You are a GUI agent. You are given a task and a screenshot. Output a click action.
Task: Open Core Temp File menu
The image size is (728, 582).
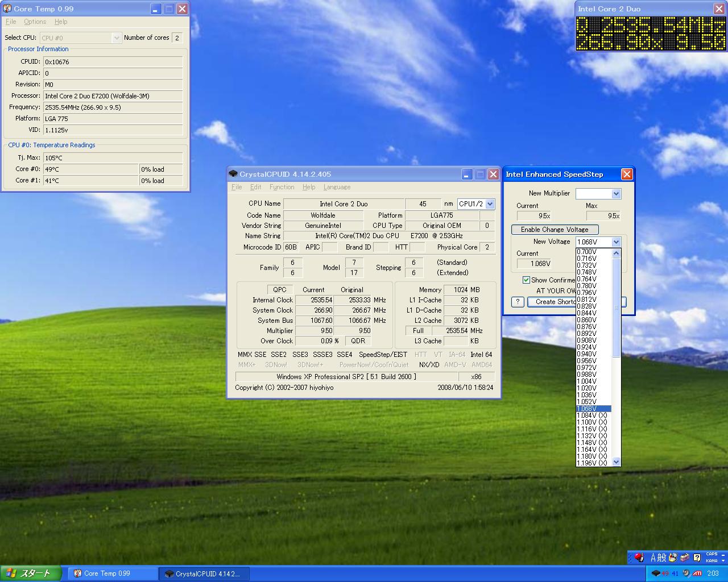pos(11,22)
